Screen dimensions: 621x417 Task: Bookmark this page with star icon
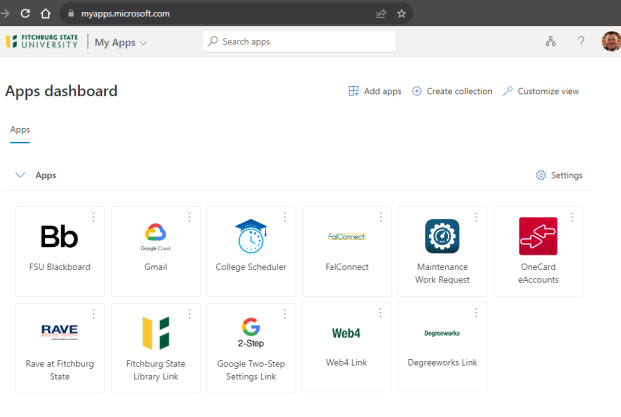(401, 13)
